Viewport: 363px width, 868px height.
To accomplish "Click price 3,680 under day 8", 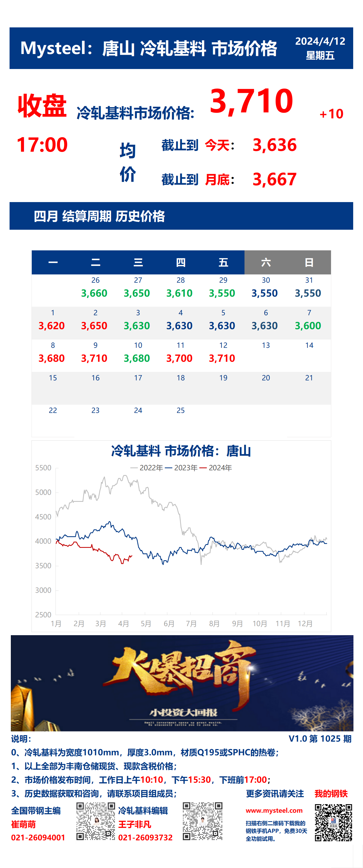I will pyautogui.click(x=52, y=358).
